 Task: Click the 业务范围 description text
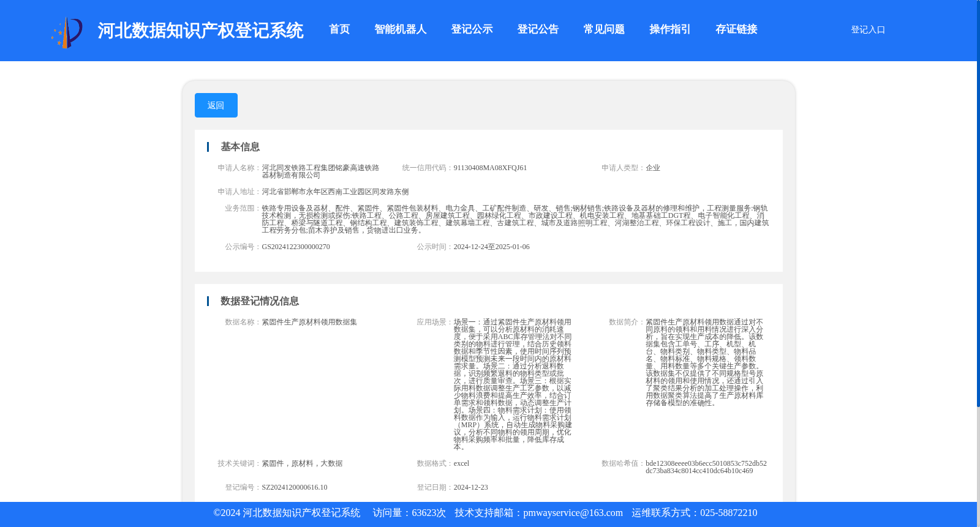pyautogui.click(x=515, y=219)
